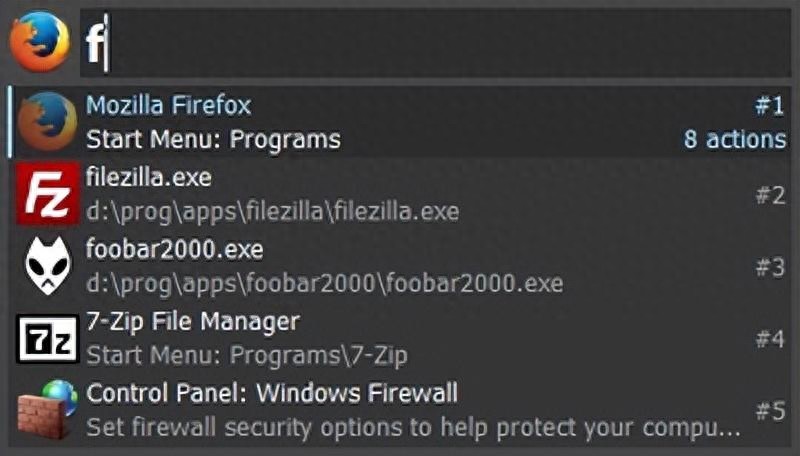Launch 7-Zip File Manager entry

[400, 338]
